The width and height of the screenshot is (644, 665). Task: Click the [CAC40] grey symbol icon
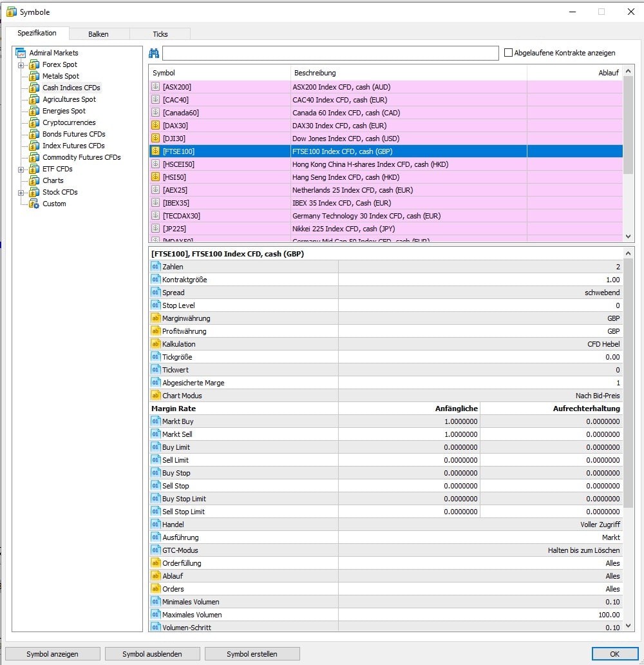point(156,100)
